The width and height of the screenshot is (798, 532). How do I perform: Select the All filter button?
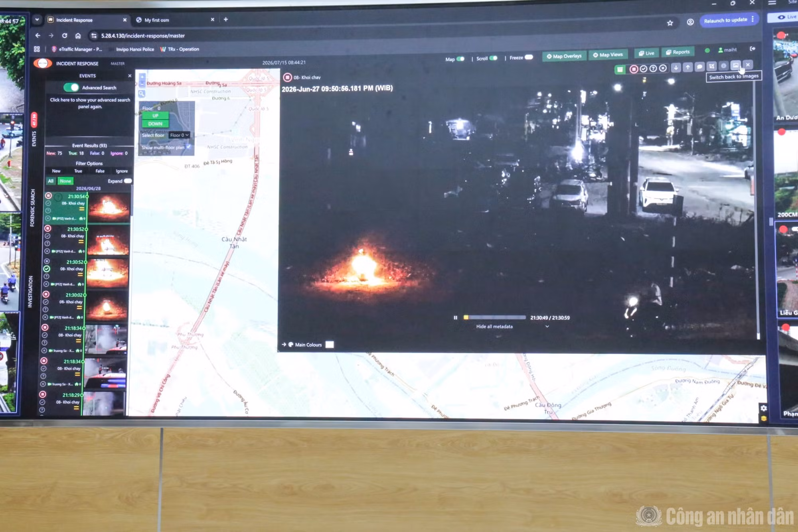pyautogui.click(x=51, y=181)
